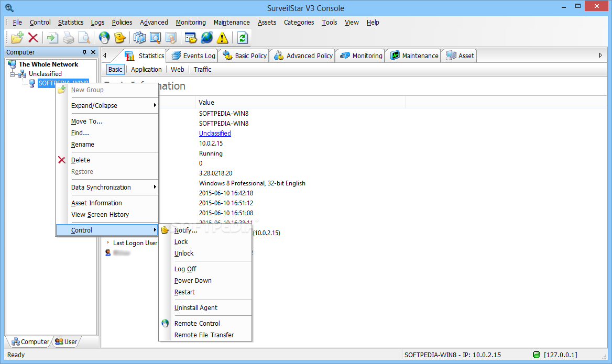The width and height of the screenshot is (612, 364).
Task: Select the Web sub-tab
Action: click(x=178, y=70)
